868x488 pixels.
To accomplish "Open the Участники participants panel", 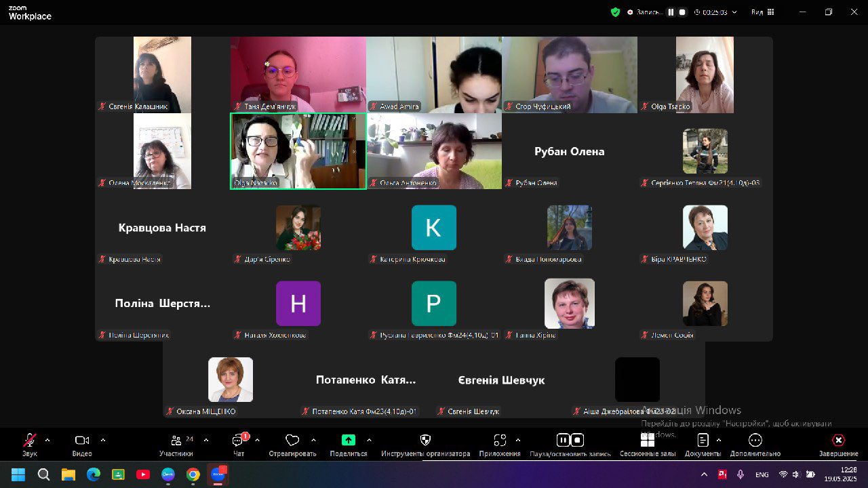I will tap(176, 445).
